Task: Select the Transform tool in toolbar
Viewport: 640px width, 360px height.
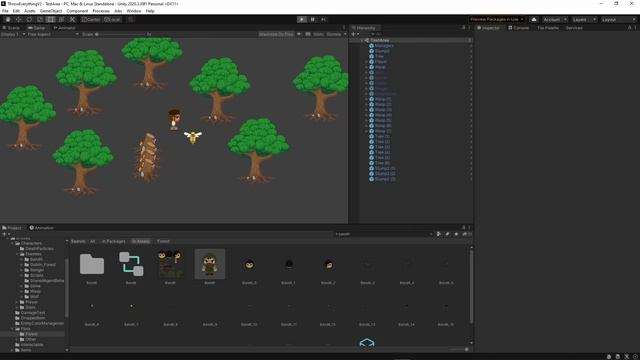Action: [62, 19]
